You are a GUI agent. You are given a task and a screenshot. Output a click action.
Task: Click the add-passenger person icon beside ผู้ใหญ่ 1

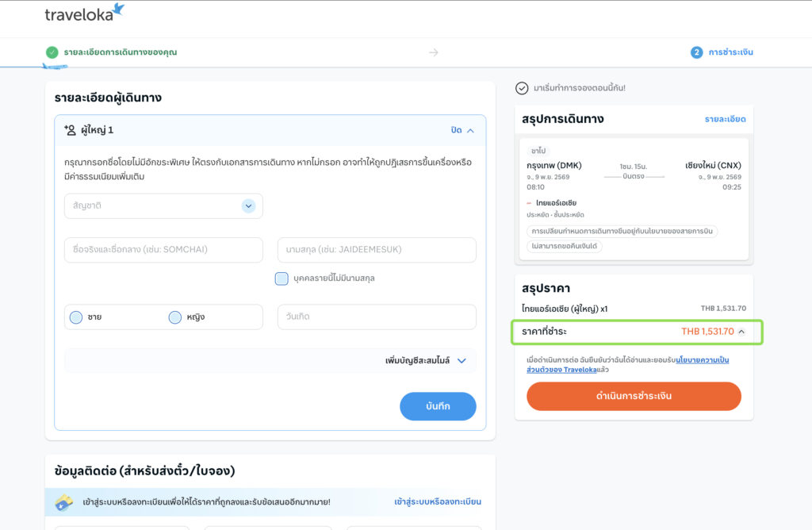70,130
